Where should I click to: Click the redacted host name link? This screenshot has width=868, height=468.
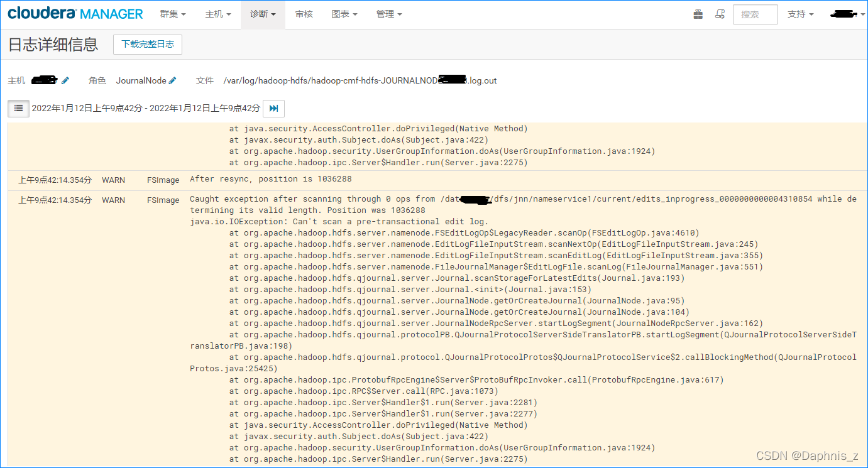tap(44, 80)
